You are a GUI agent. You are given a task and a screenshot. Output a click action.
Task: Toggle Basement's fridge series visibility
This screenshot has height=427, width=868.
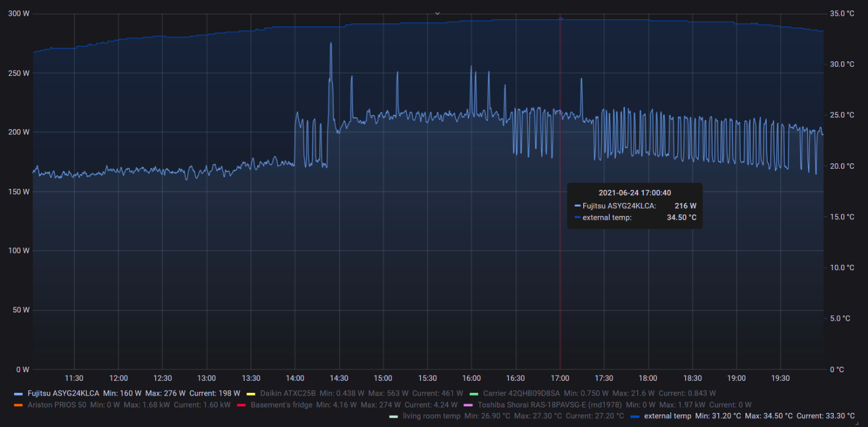[282, 405]
